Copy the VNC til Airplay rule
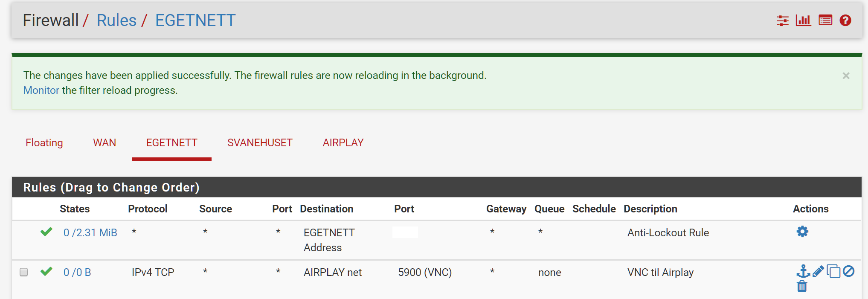868x299 pixels. click(x=833, y=271)
